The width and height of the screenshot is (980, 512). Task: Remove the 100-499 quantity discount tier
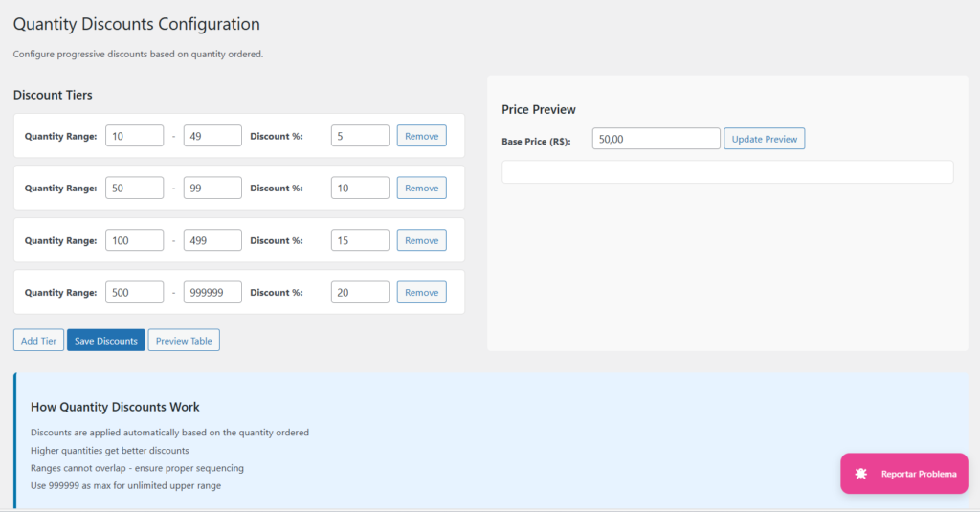click(421, 240)
